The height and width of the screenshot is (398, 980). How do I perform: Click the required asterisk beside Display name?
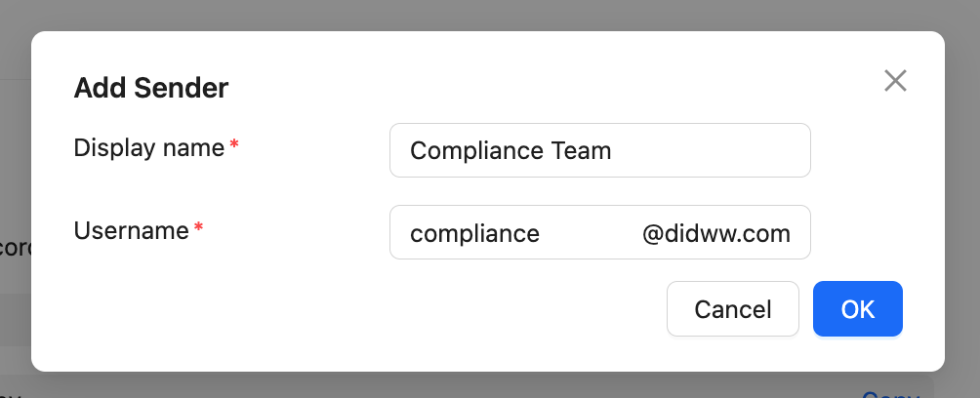pyautogui.click(x=234, y=147)
